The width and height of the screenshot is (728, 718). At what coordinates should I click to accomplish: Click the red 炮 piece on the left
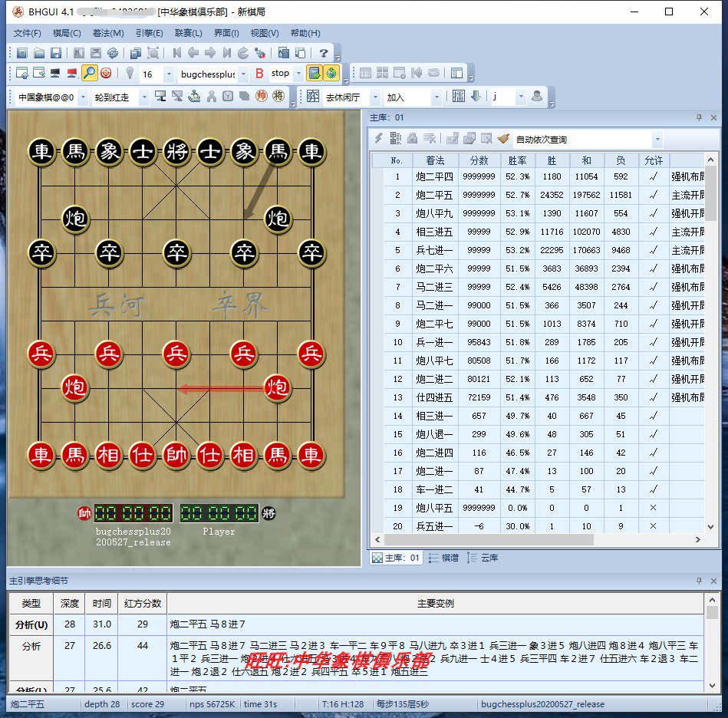74,387
